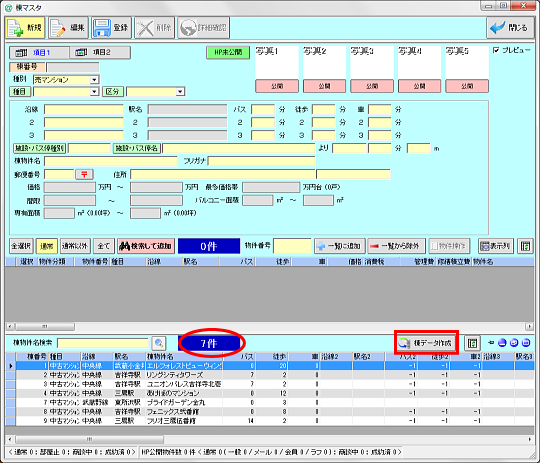Click the magnifier icon beside 棟物件名検索
This screenshot has width=540, height=463.
(x=159, y=343)
